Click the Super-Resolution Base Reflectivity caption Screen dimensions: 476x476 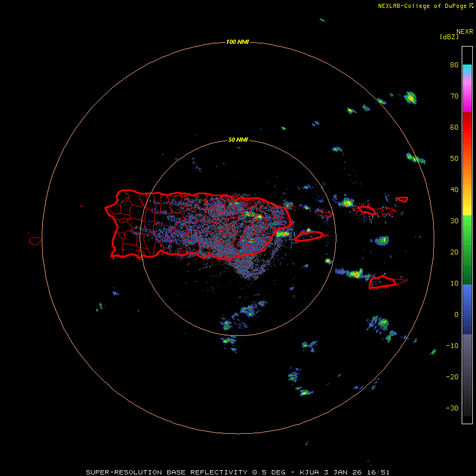point(237,472)
